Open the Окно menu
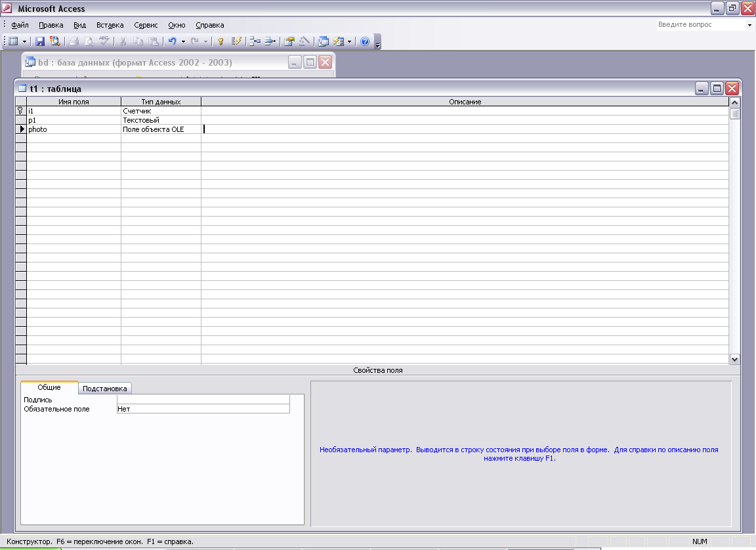The width and height of the screenshot is (756, 550). [177, 25]
